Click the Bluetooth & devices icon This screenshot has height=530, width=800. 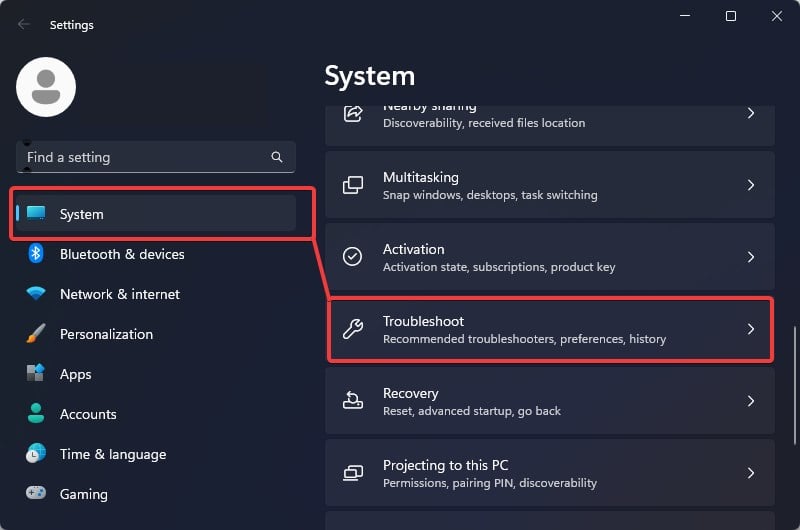point(36,254)
